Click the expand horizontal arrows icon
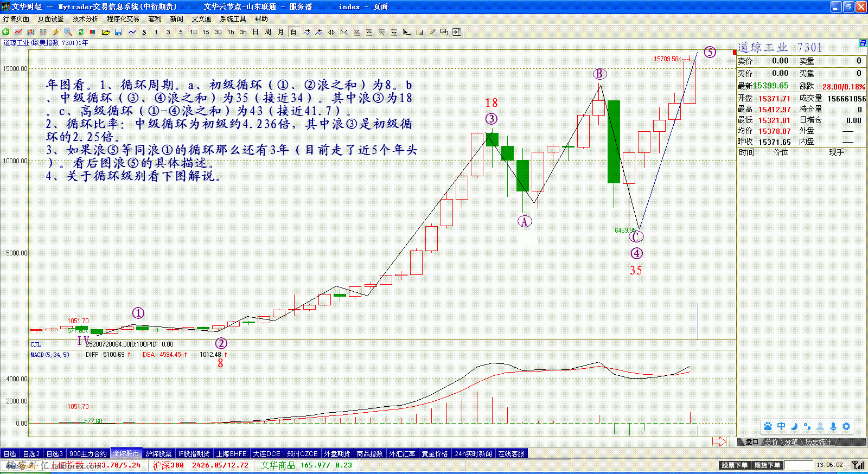 click(331, 32)
